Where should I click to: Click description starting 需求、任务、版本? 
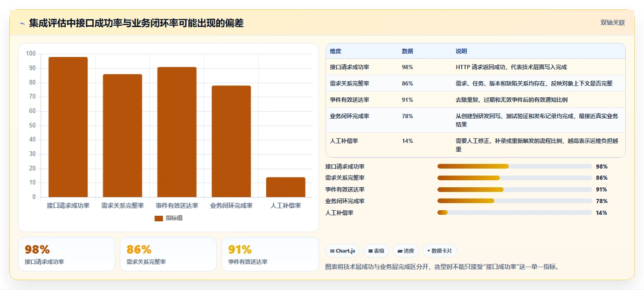tap(534, 84)
